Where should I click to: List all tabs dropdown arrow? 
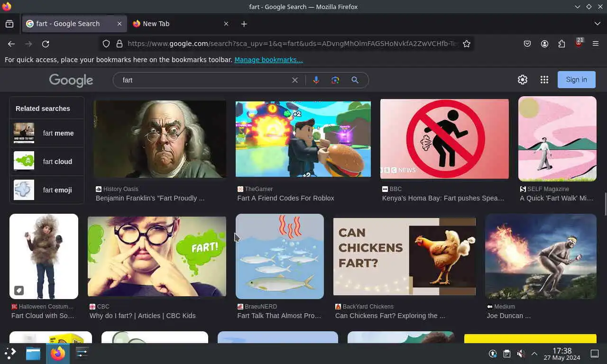[x=597, y=24]
